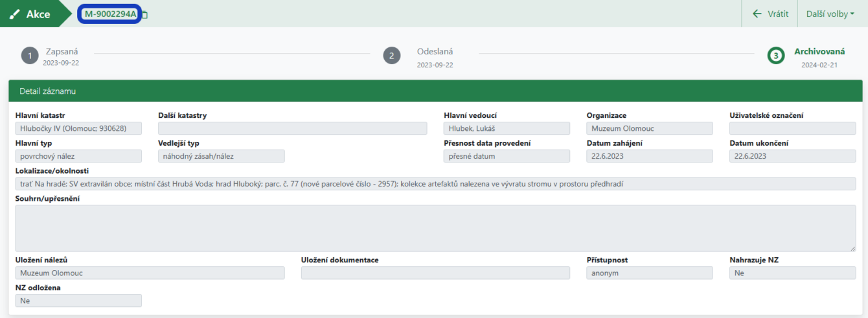Viewport: 868px width, 318px height.
Task: Click the empty Uložení dokumentace field
Action: pos(435,273)
